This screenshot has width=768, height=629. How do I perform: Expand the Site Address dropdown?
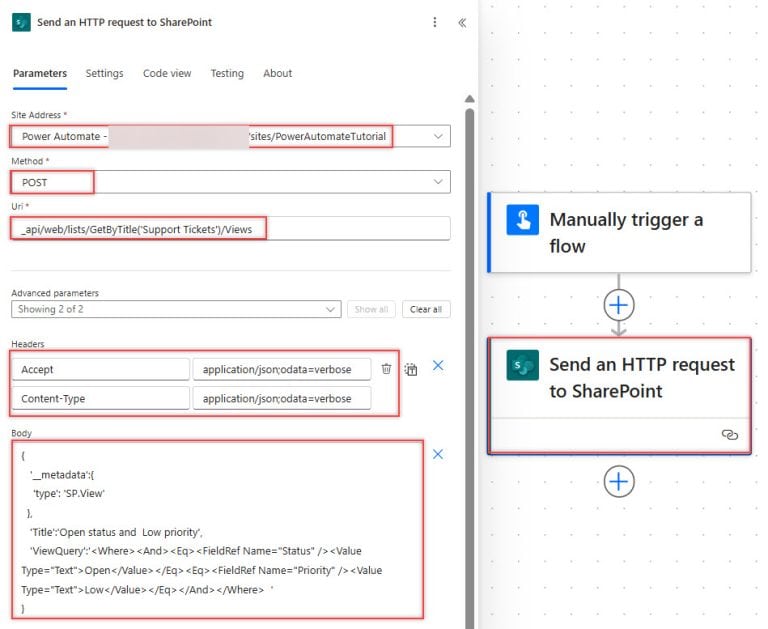click(x=438, y=136)
